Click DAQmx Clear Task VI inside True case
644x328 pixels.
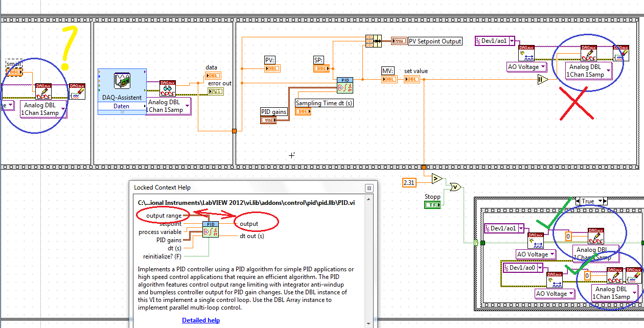coord(634,276)
